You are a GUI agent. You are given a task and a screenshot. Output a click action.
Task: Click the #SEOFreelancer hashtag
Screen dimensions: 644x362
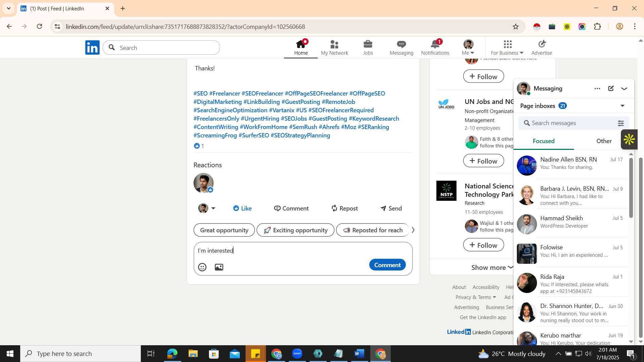coord(262,94)
